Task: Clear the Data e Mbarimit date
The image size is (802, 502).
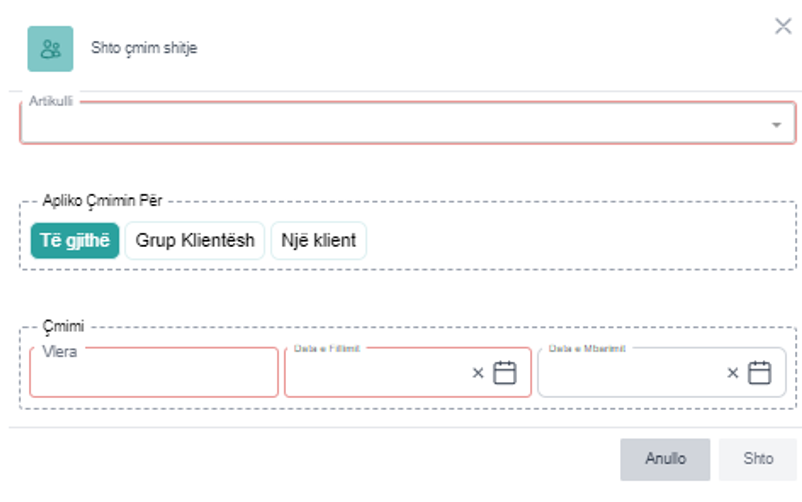Action: 733,373
